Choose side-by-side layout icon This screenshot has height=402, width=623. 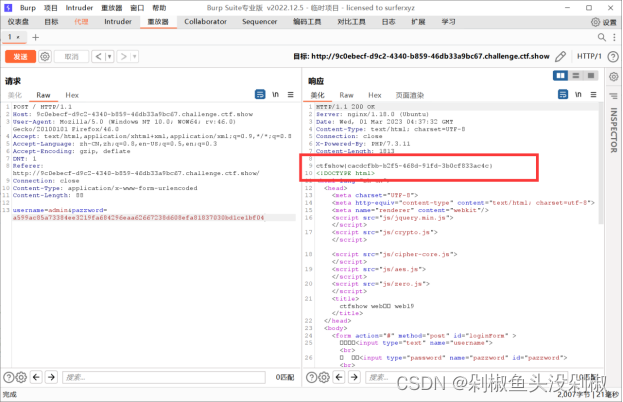pyautogui.click(x=560, y=75)
